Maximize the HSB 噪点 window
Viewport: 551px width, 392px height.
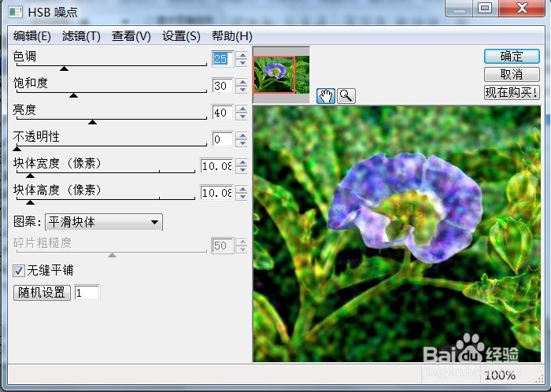485,8
